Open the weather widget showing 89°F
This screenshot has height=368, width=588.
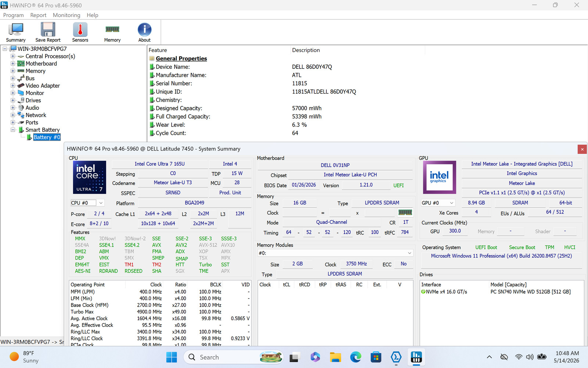coord(24,357)
